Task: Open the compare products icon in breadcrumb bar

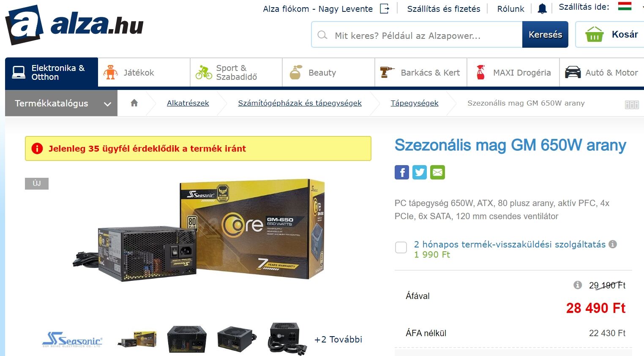Action: click(632, 104)
